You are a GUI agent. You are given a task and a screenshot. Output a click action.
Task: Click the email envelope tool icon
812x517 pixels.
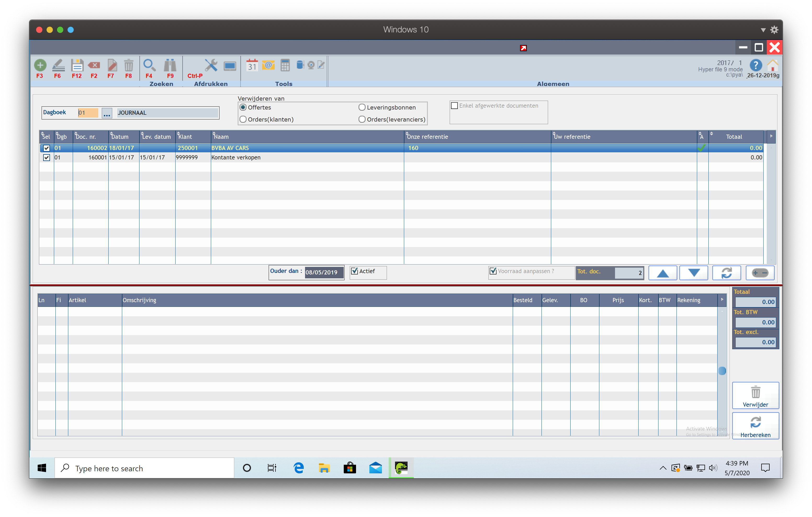(x=268, y=65)
